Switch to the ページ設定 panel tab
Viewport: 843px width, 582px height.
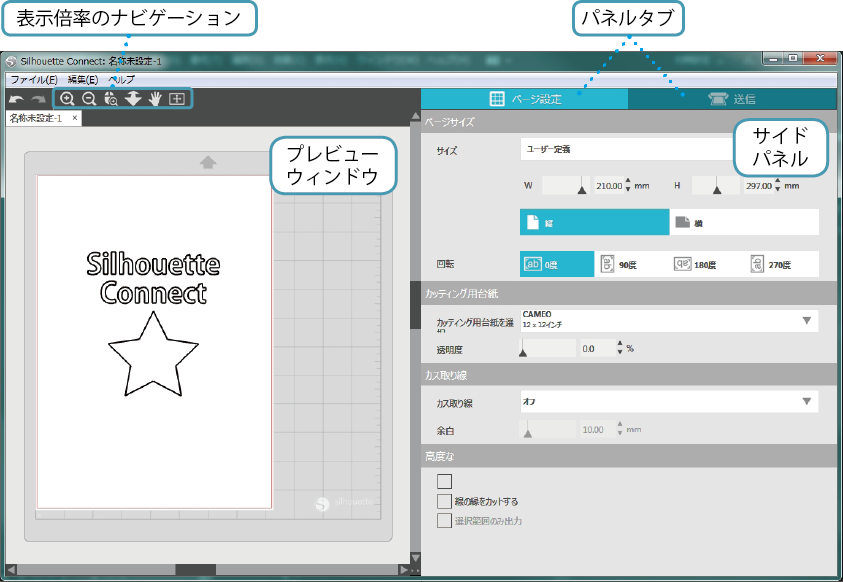(524, 99)
